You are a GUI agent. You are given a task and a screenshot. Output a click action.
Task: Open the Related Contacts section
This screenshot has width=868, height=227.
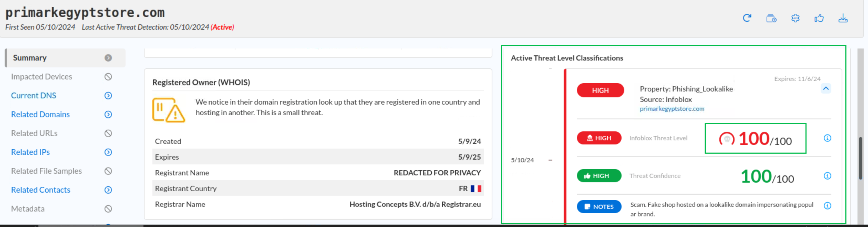pos(40,190)
